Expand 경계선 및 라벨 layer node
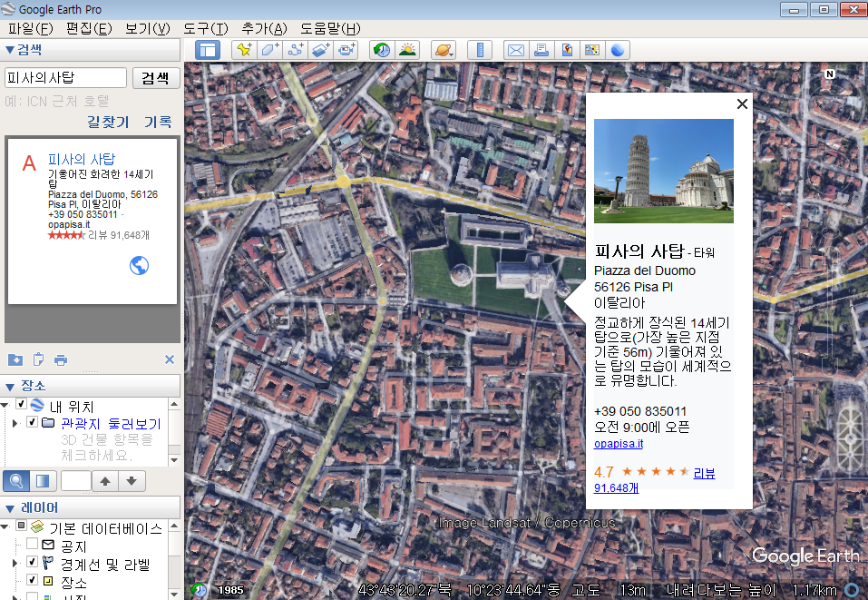 pos(15,564)
